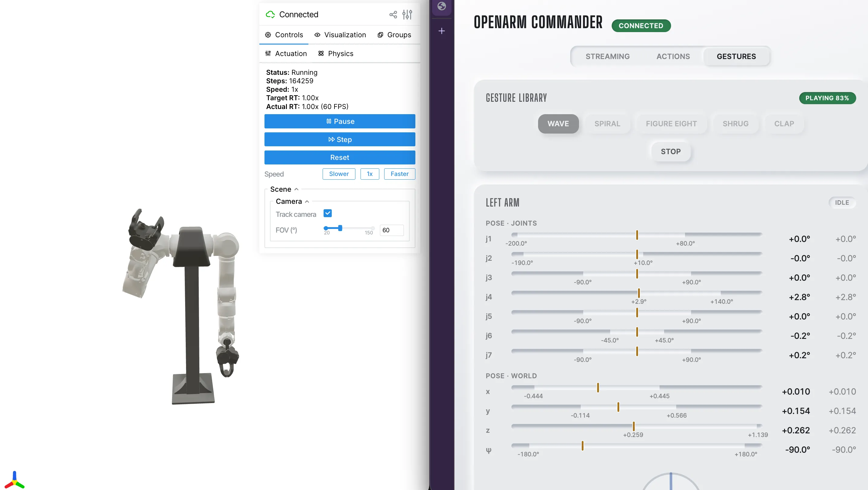Click the 'Actual RT: 1.00x (60 FPS)' text
This screenshot has width=868, height=490.
tap(307, 106)
